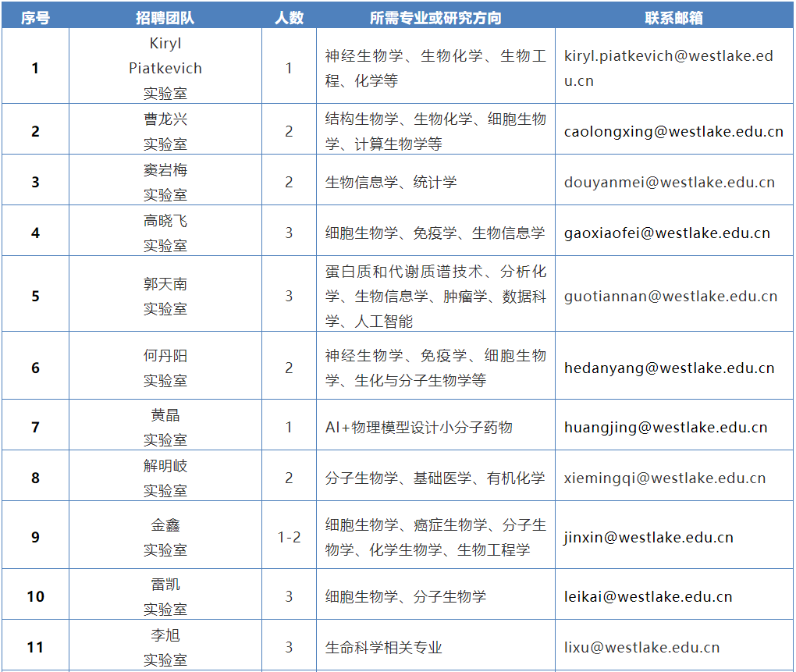Select the 生物信息学、统计学 cell
The image size is (796, 672).
435,180
